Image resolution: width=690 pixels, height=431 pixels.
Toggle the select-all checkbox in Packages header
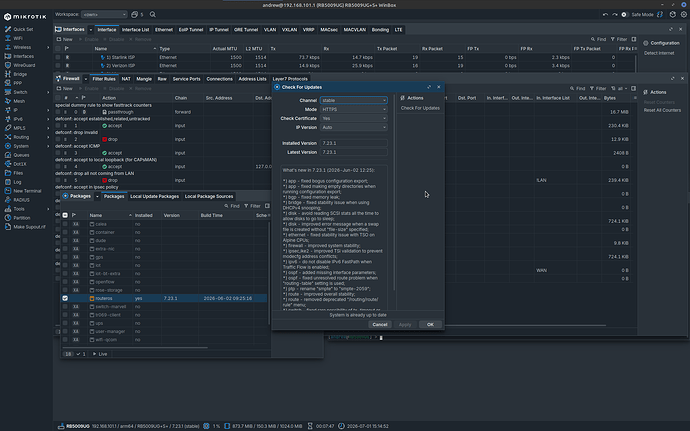(x=65, y=215)
